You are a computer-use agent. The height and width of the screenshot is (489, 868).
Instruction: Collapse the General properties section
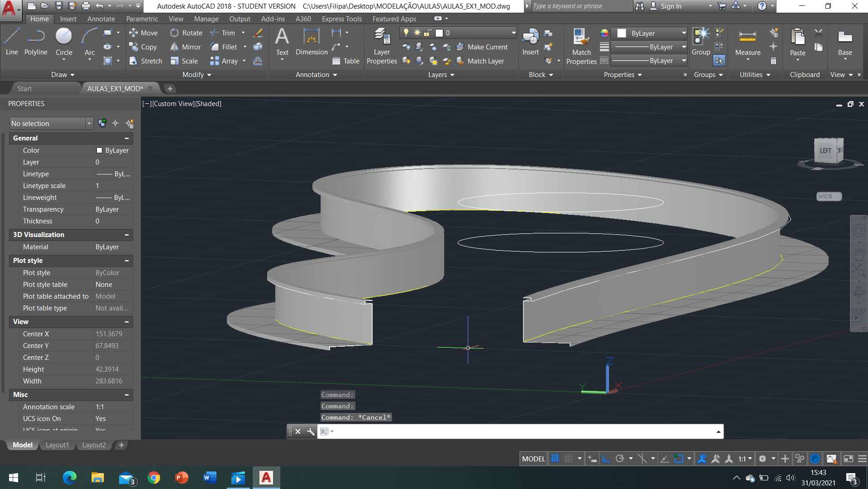pyautogui.click(x=127, y=138)
